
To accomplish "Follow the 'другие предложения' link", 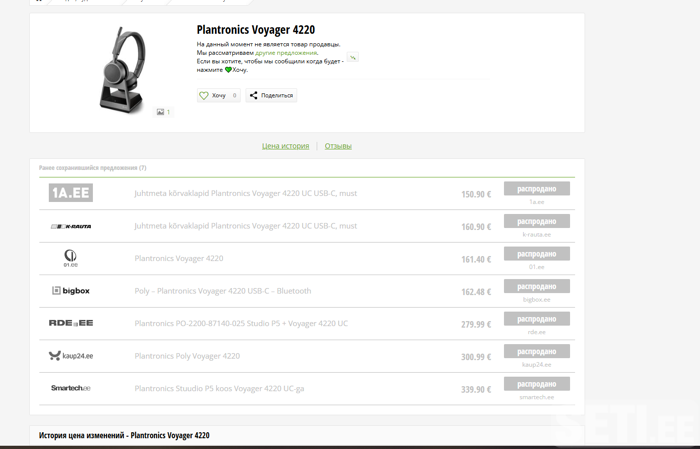I will pos(286,53).
